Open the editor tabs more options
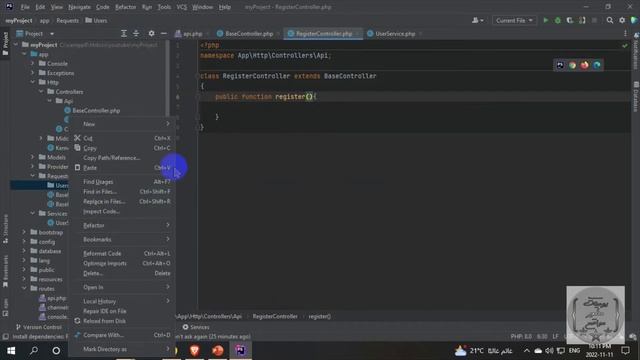The height and width of the screenshot is (360, 640). [625, 33]
